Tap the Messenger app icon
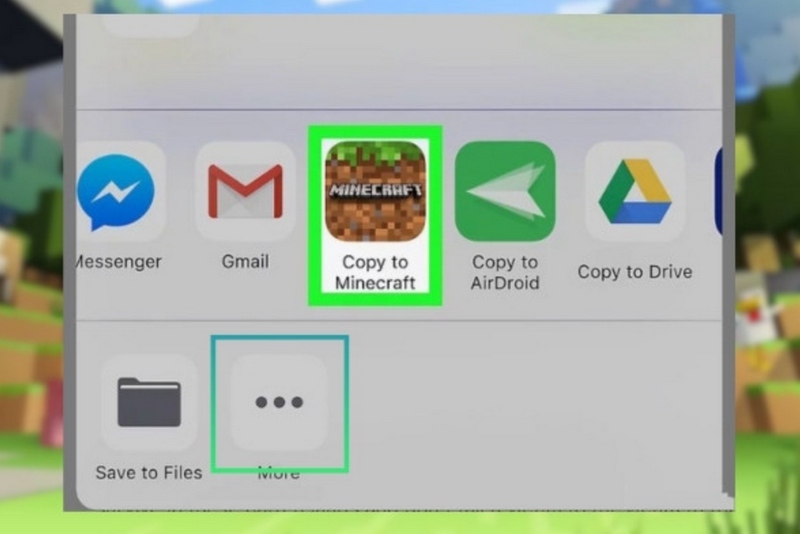The height and width of the screenshot is (534, 800). [118, 191]
